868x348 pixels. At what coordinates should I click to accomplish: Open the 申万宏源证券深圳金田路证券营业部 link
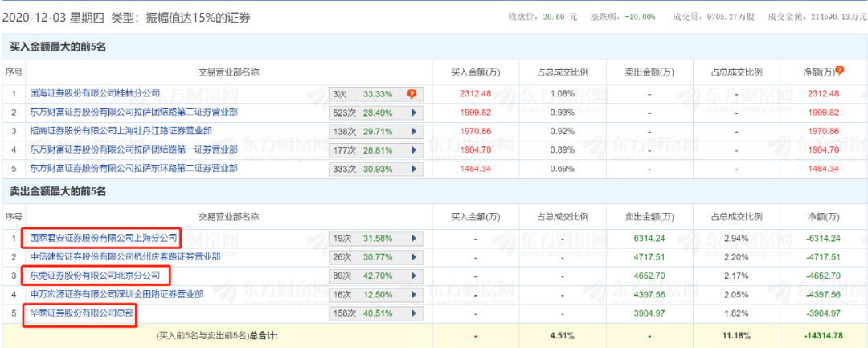click(117, 294)
